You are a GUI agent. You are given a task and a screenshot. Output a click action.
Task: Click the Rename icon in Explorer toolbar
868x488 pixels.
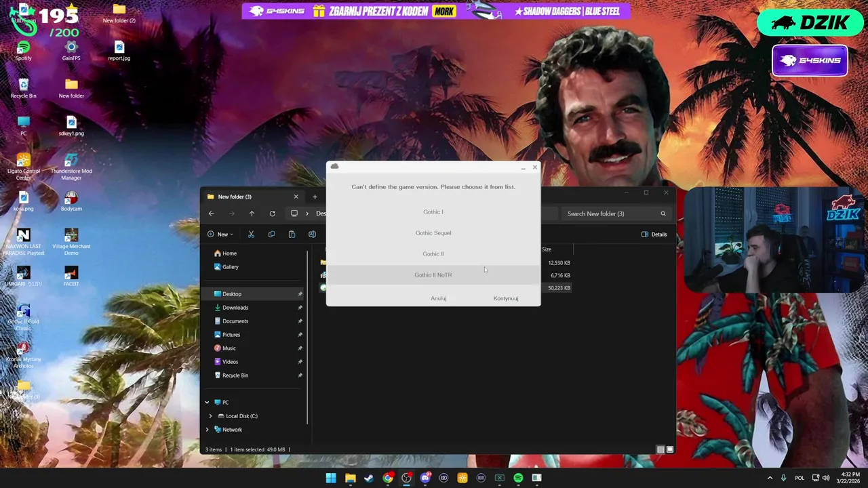[x=312, y=234]
